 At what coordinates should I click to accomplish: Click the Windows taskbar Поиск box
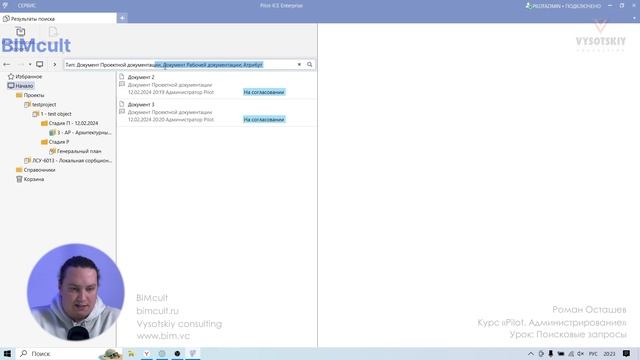tap(69, 353)
